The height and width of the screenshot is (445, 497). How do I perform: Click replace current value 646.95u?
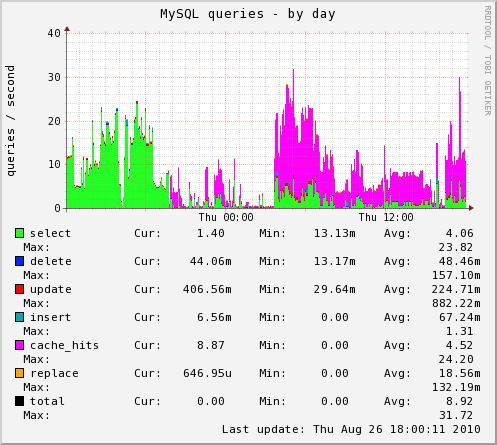207,373
